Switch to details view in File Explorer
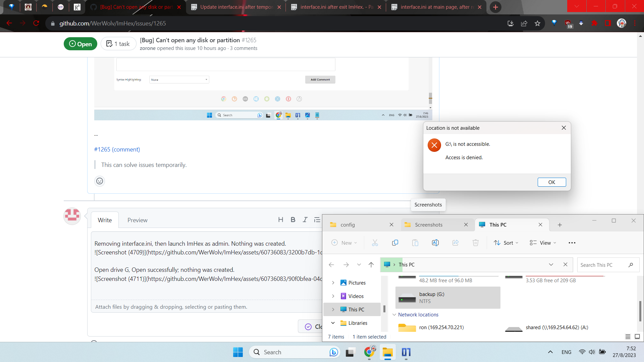Image resolution: width=644 pixels, height=362 pixels. click(x=627, y=337)
